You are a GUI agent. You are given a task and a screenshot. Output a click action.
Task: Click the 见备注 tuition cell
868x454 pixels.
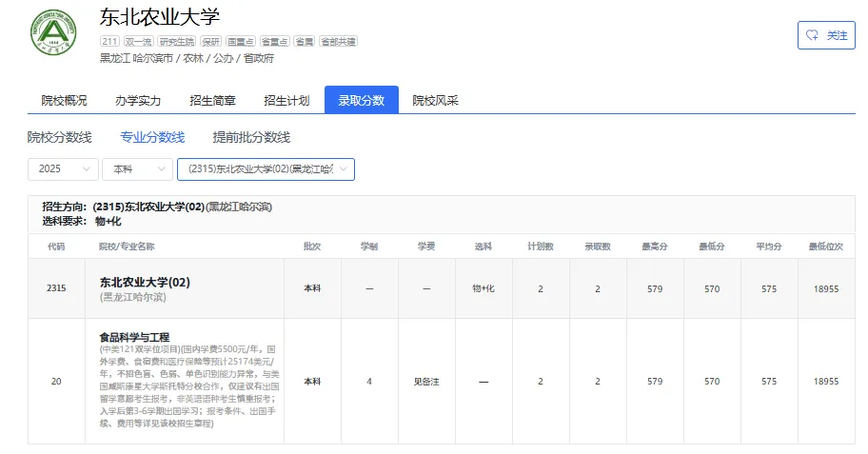426,382
